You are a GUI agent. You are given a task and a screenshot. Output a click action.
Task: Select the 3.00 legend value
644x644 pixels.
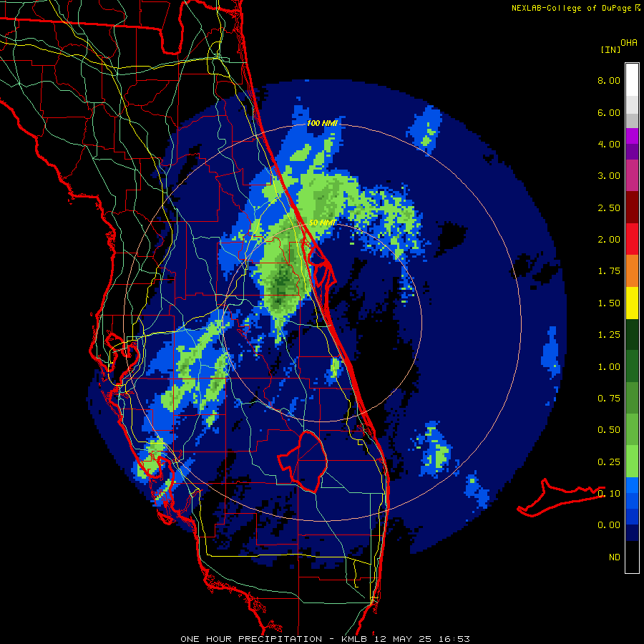pyautogui.click(x=609, y=176)
